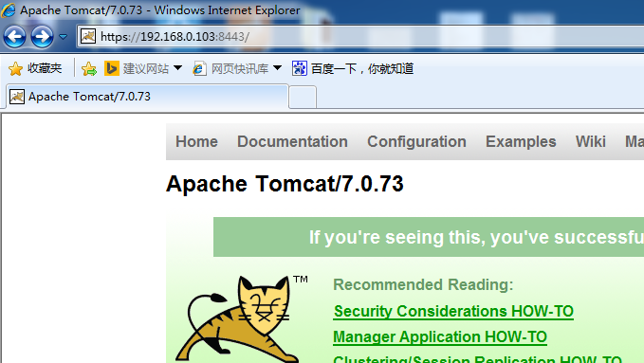
Task: Open the 收藏夹 favorites star button
Action: click(35, 68)
